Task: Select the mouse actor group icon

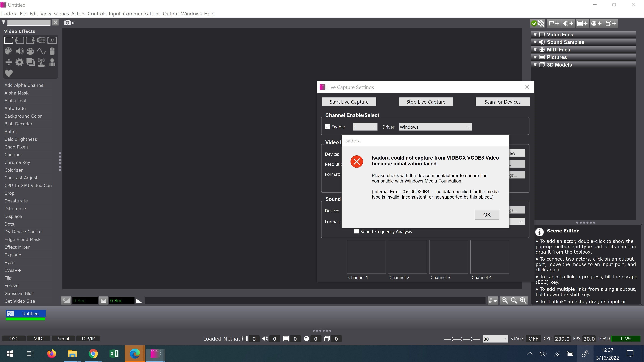Action: tap(52, 51)
